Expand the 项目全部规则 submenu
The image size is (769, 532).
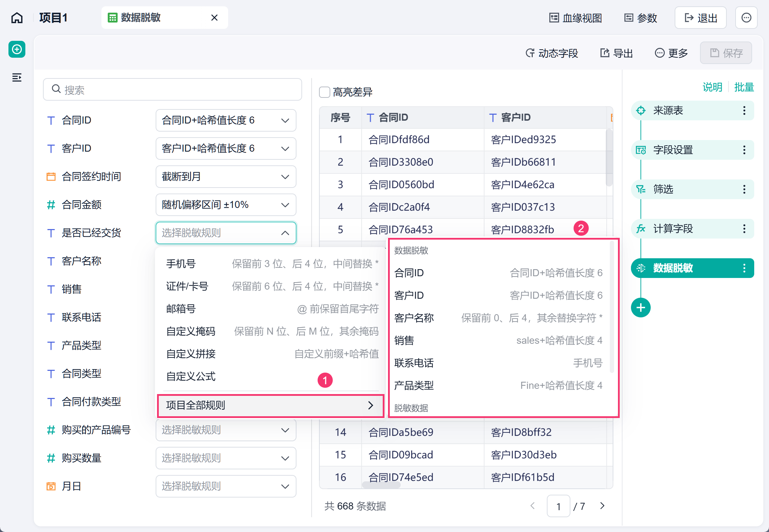click(x=270, y=405)
